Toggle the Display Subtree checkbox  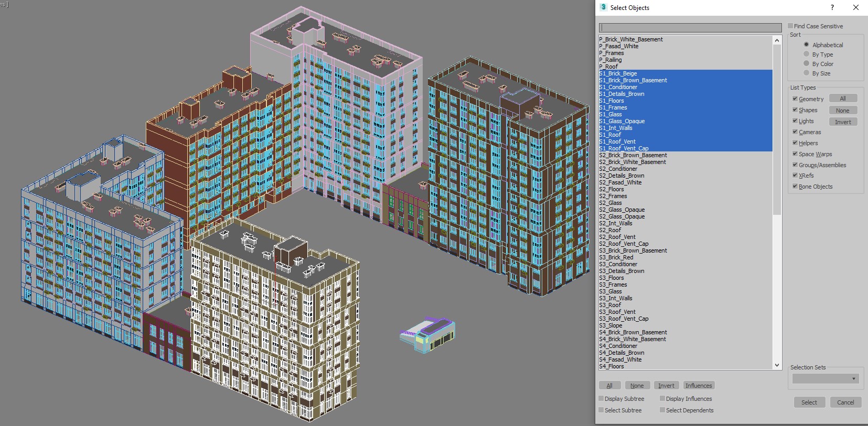pos(601,398)
